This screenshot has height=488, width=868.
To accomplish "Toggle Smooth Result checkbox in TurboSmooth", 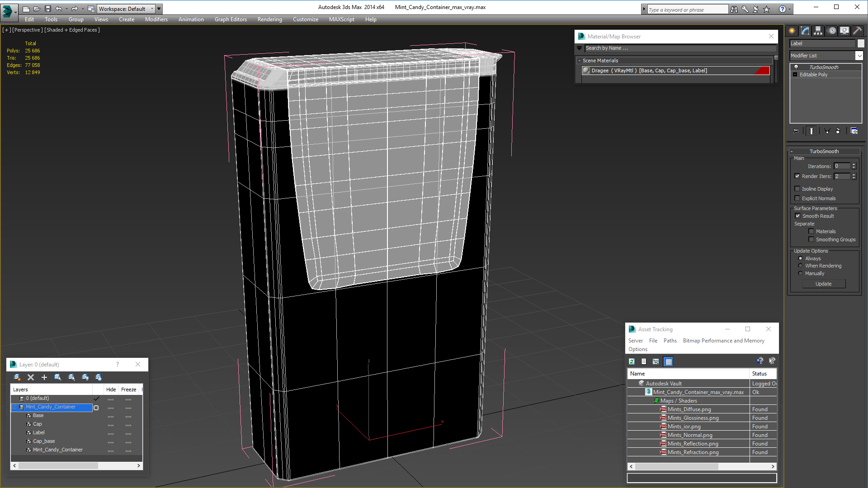I will 797,216.
